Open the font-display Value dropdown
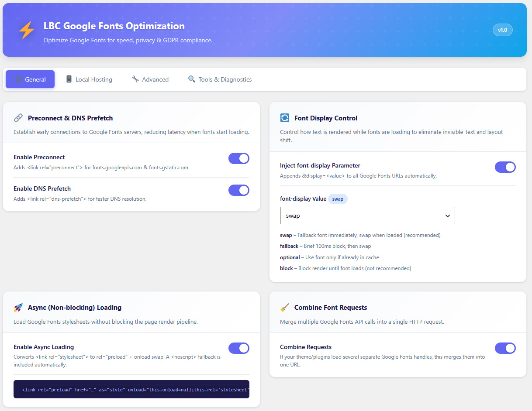The height and width of the screenshot is (411, 532). (368, 216)
